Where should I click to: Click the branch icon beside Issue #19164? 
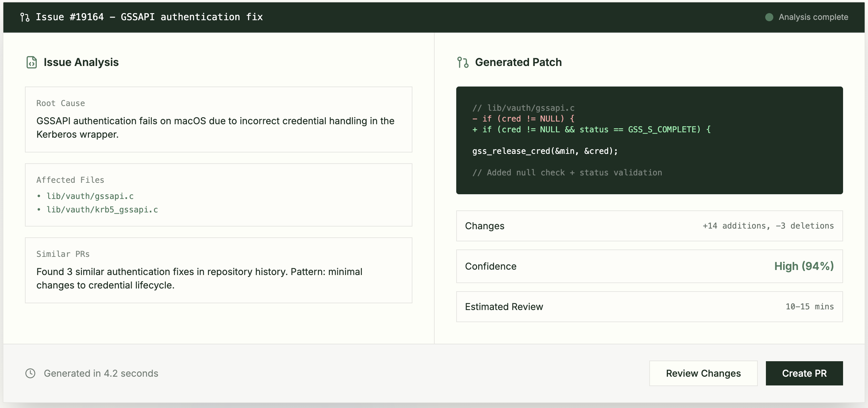[25, 17]
